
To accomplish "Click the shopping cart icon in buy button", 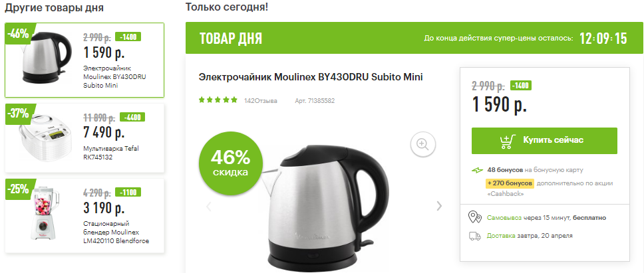I will 508,141.
